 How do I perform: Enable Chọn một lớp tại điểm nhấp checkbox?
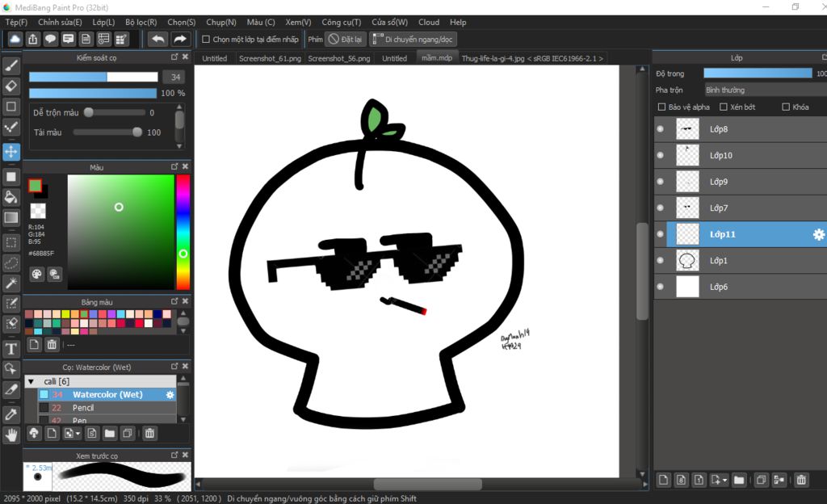tap(206, 40)
